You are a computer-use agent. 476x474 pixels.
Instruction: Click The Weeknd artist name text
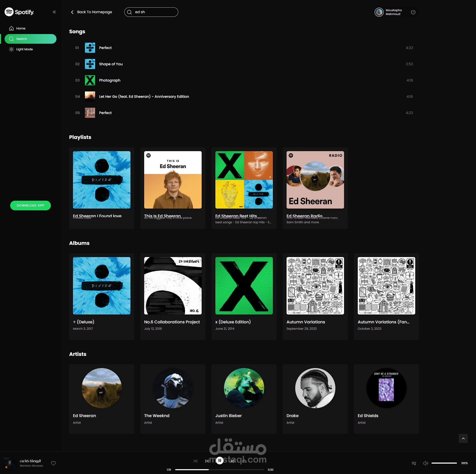157,416
